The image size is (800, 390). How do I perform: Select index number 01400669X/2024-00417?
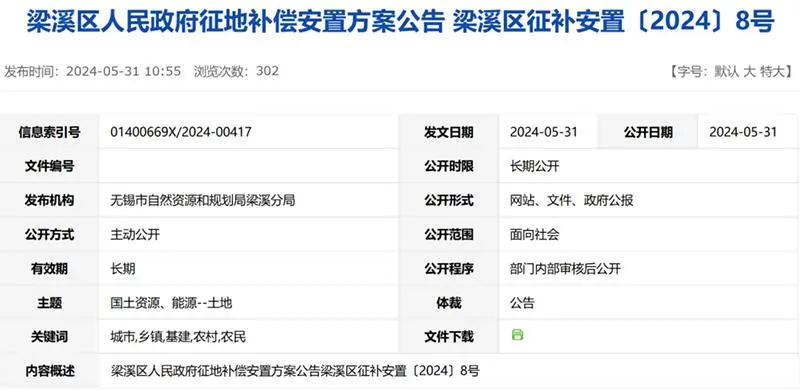tap(181, 132)
